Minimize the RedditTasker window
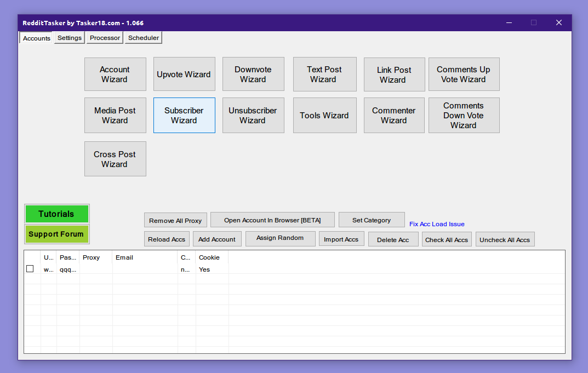Viewport: 588px width, 373px height. (x=509, y=23)
